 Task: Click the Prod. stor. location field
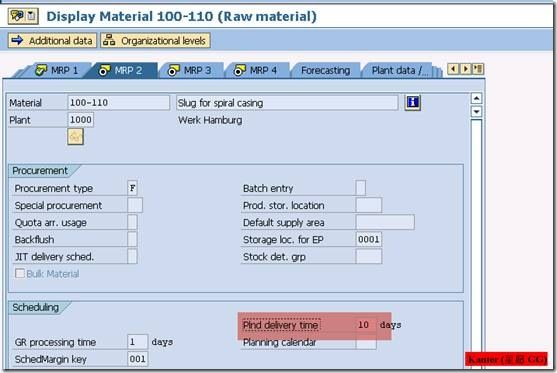pos(369,205)
